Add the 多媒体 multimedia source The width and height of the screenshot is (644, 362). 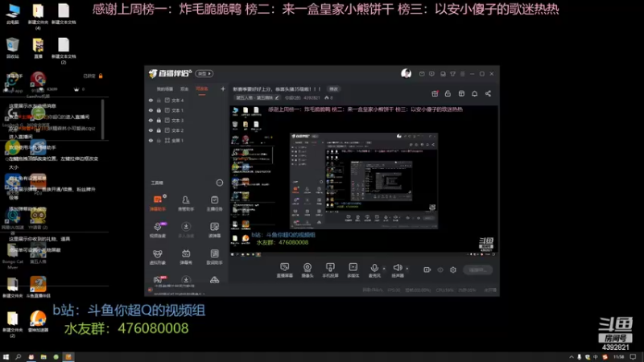[x=353, y=270]
